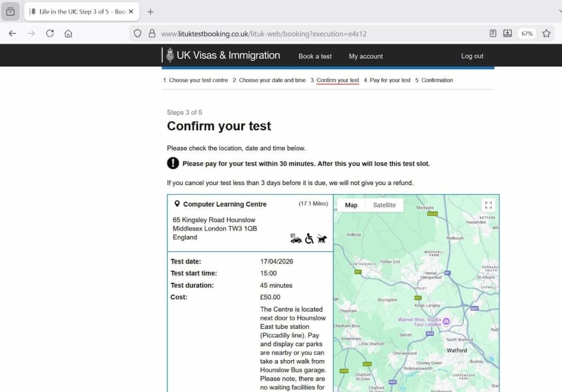Select the Map view button

pyautogui.click(x=351, y=205)
